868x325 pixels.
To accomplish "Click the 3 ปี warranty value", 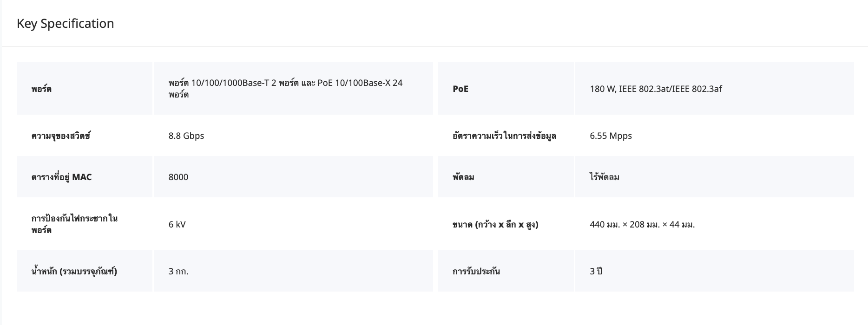I will tap(596, 271).
